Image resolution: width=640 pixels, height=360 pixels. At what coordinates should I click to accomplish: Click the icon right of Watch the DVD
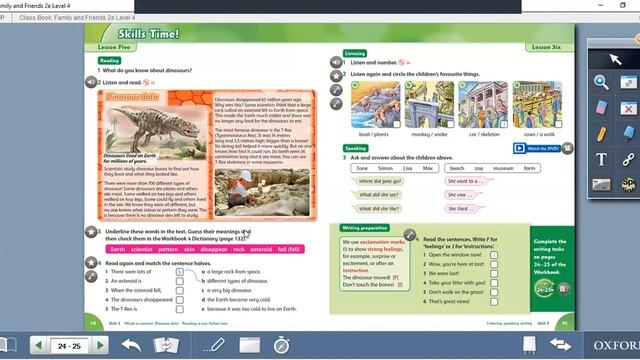click(x=567, y=148)
